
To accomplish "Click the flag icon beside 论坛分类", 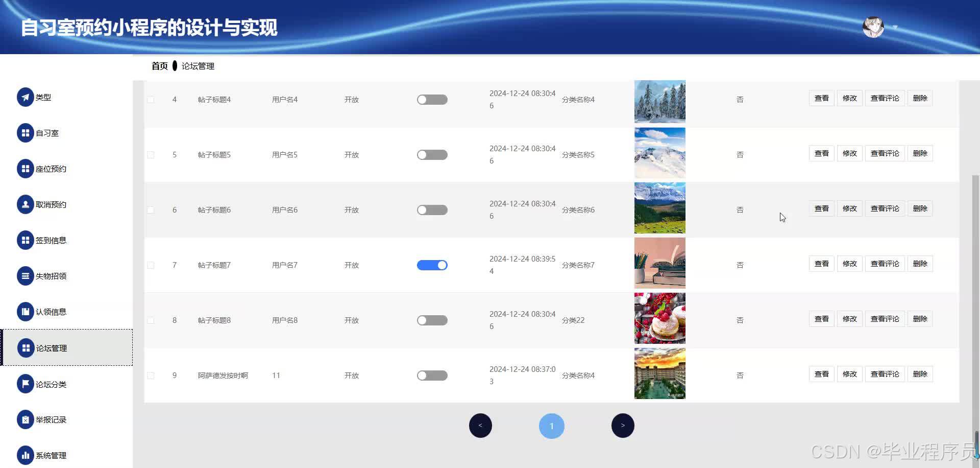I will click(x=26, y=384).
